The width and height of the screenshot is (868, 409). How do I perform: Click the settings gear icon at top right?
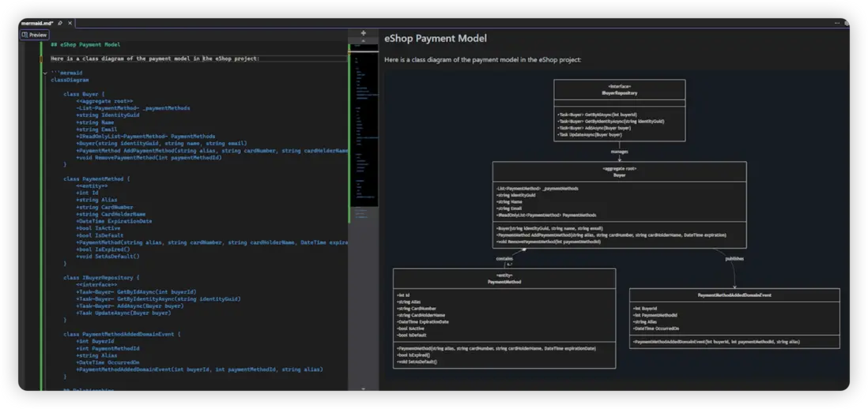pyautogui.click(x=846, y=24)
